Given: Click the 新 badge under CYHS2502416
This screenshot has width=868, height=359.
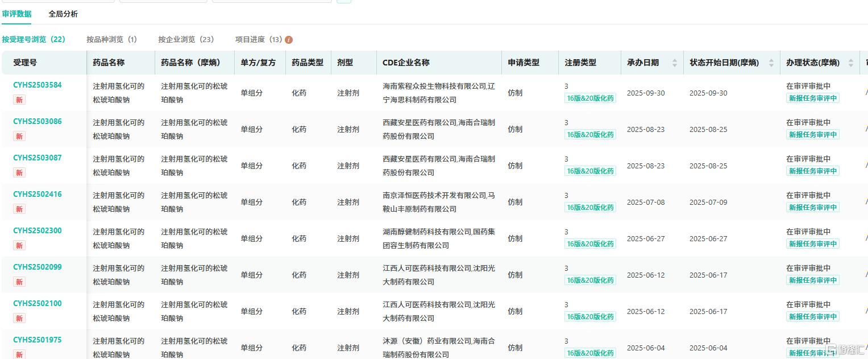Looking at the screenshot, I should 19,209.
